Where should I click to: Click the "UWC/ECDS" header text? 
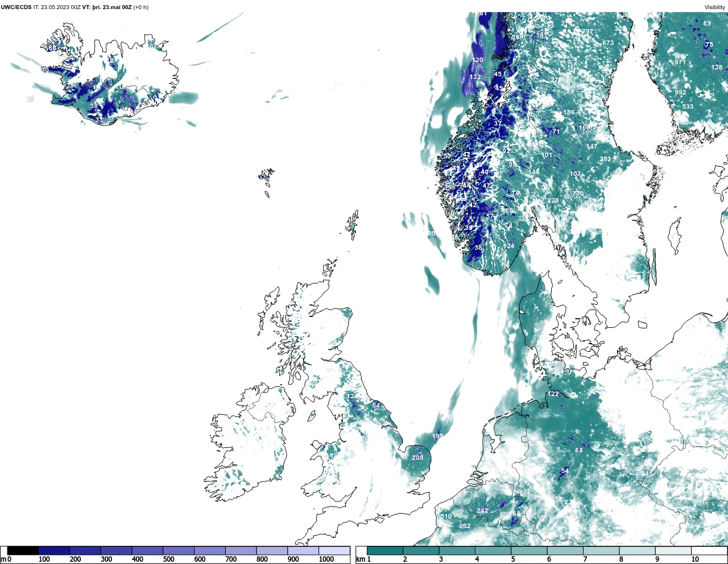tap(16, 7)
